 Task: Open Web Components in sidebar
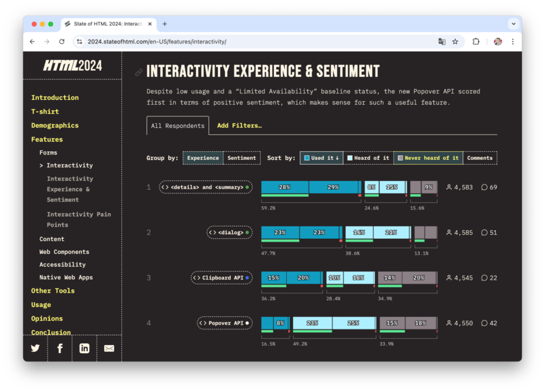[x=64, y=252]
